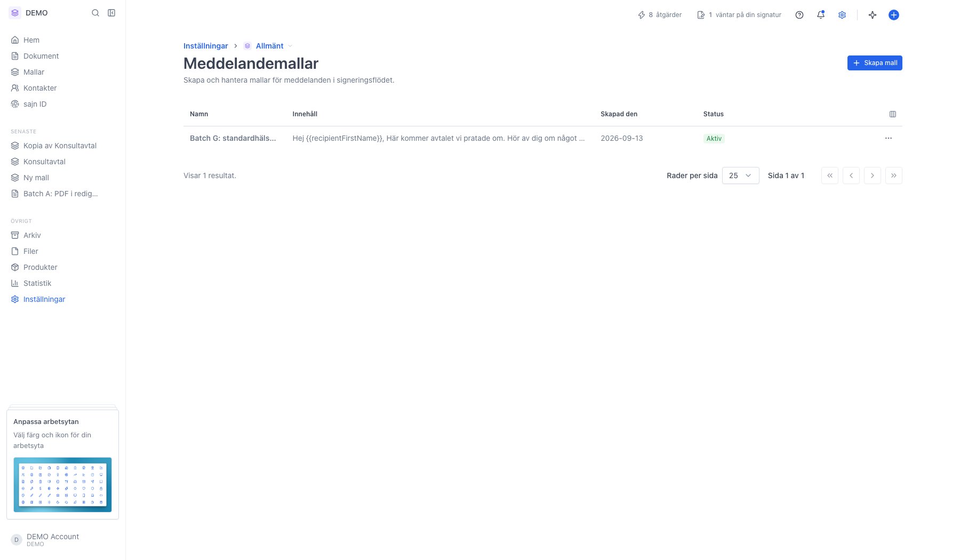Click the blue plus create button
Viewport: 960px width, 560px height.
point(894,15)
